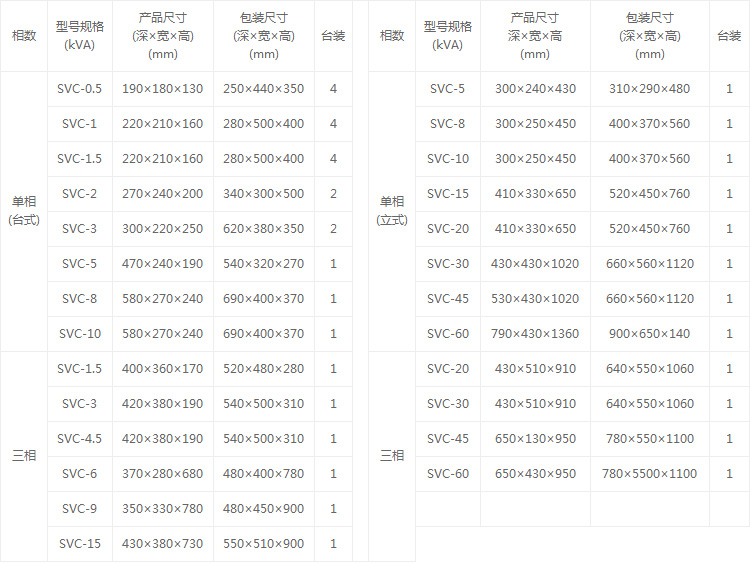Image resolution: width=750 pixels, height=562 pixels.
Task: Select the 190×180×130 product size cell
Action: pos(162,89)
